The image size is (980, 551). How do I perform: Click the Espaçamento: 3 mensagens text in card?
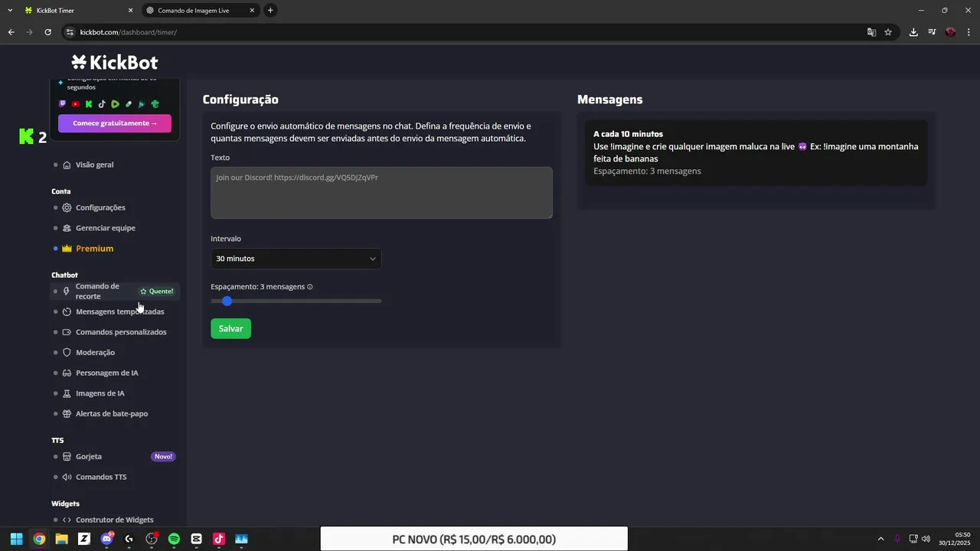pos(647,171)
